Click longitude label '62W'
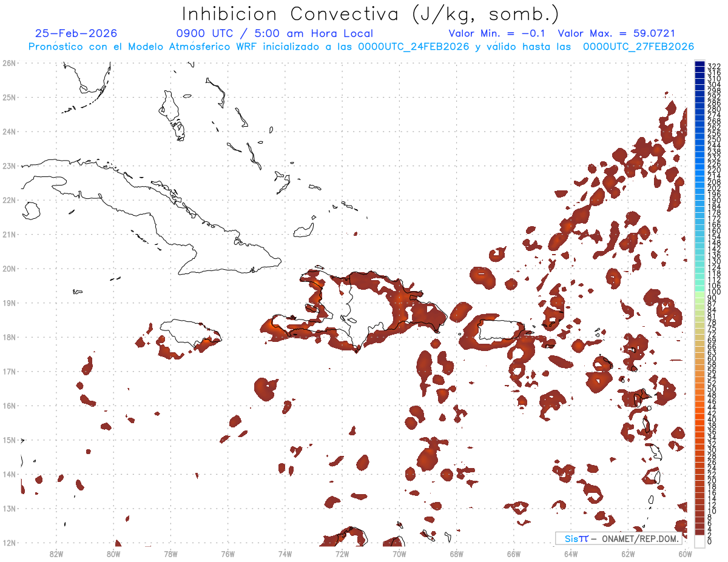The image size is (728, 562). [x=628, y=554]
